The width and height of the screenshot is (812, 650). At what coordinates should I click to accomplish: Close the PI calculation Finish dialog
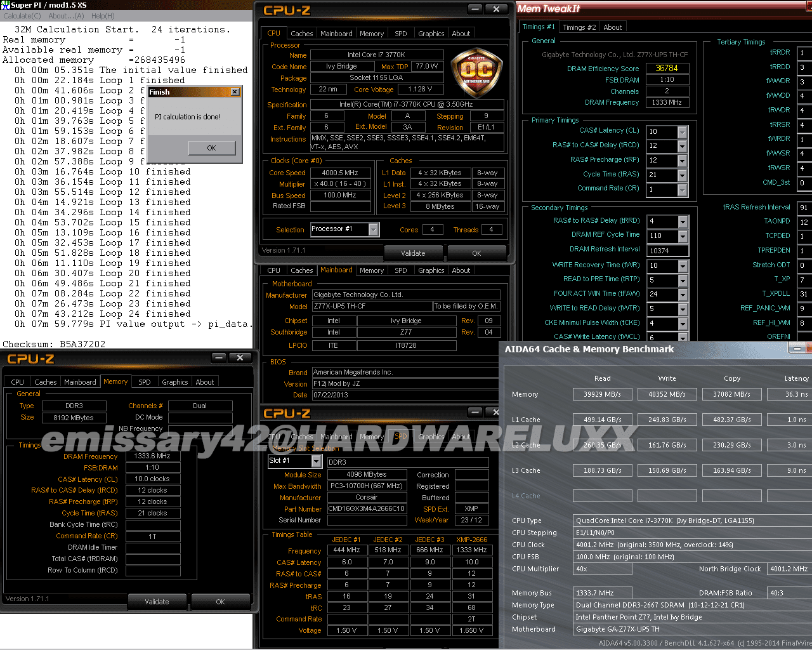pos(235,92)
